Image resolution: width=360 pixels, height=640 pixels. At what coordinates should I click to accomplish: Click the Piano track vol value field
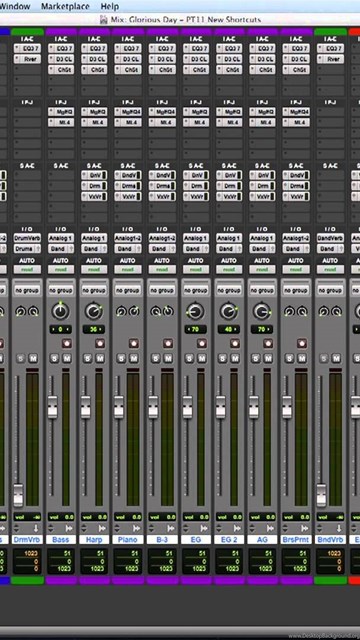128,517
